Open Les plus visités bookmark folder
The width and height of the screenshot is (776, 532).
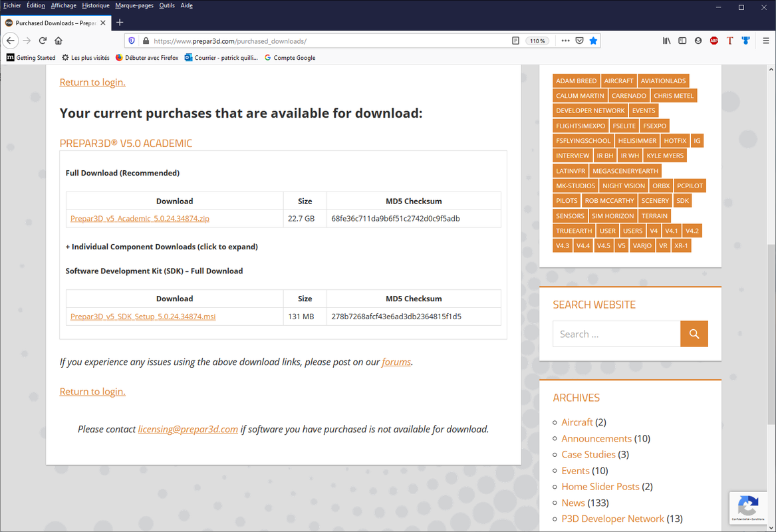(85, 57)
